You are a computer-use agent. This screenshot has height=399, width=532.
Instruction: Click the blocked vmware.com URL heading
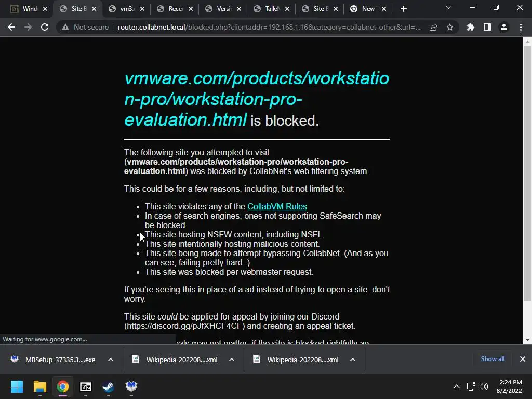click(x=257, y=99)
